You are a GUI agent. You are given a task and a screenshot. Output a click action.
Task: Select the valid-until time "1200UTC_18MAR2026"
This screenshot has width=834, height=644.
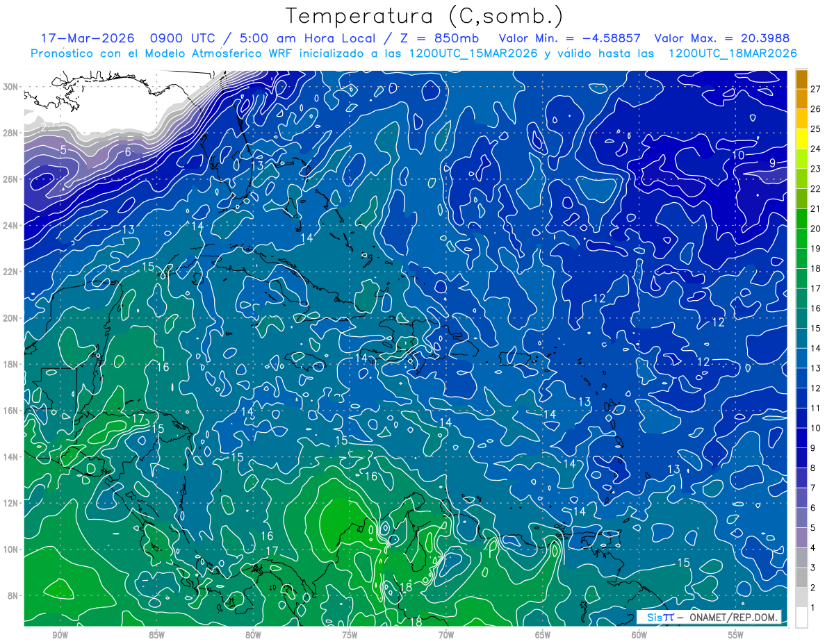(x=733, y=53)
